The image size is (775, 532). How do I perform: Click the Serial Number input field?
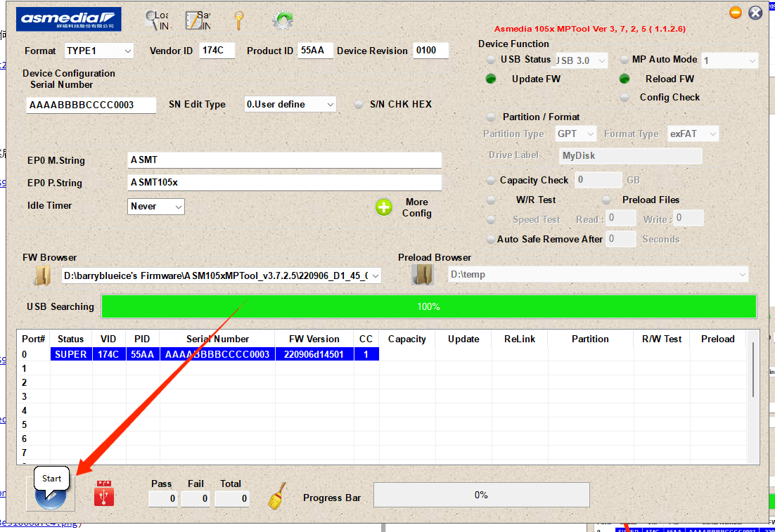pyautogui.click(x=91, y=105)
